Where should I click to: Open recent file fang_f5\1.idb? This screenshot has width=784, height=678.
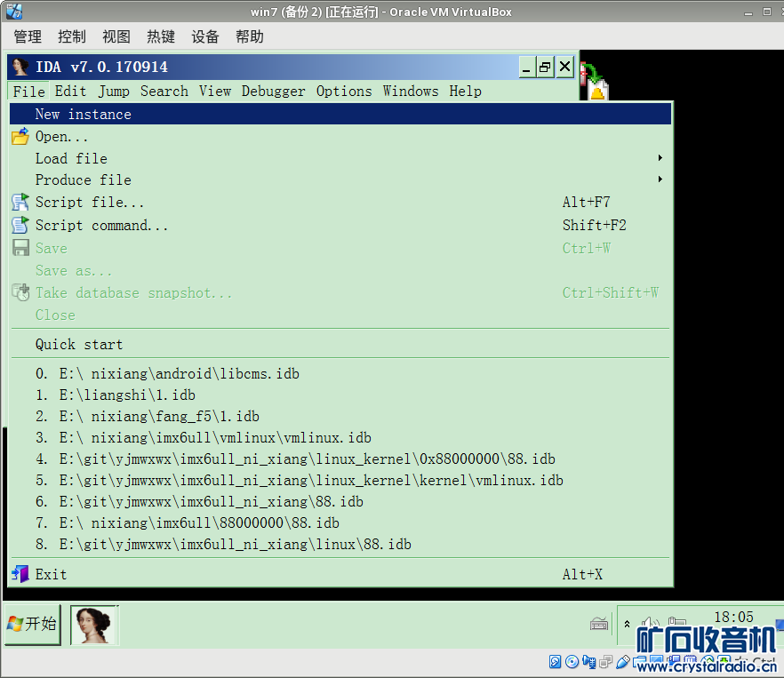coord(340,416)
